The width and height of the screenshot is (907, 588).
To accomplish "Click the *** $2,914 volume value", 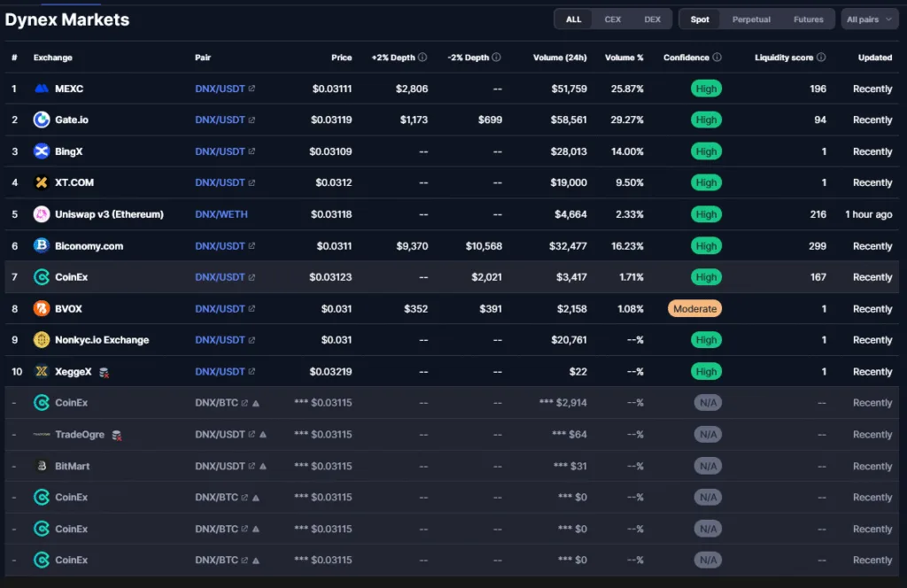I will [562, 403].
